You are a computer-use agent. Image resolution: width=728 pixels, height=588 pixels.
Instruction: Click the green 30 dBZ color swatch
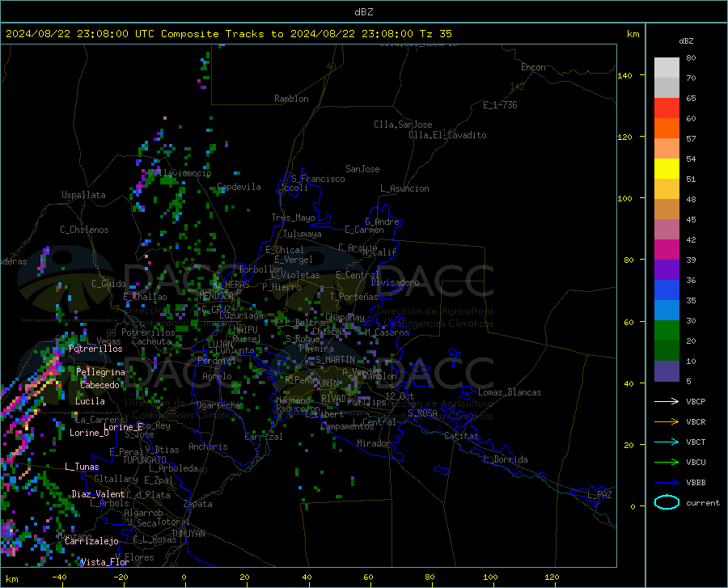click(667, 331)
